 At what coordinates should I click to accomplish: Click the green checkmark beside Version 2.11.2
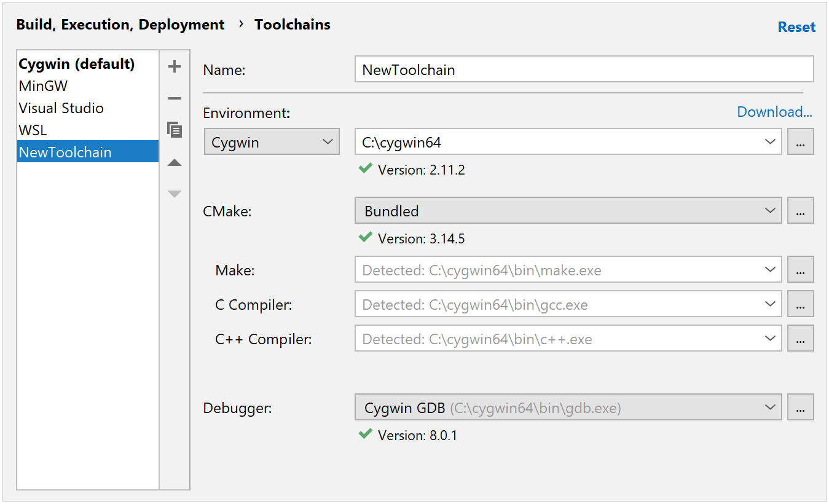pos(366,168)
